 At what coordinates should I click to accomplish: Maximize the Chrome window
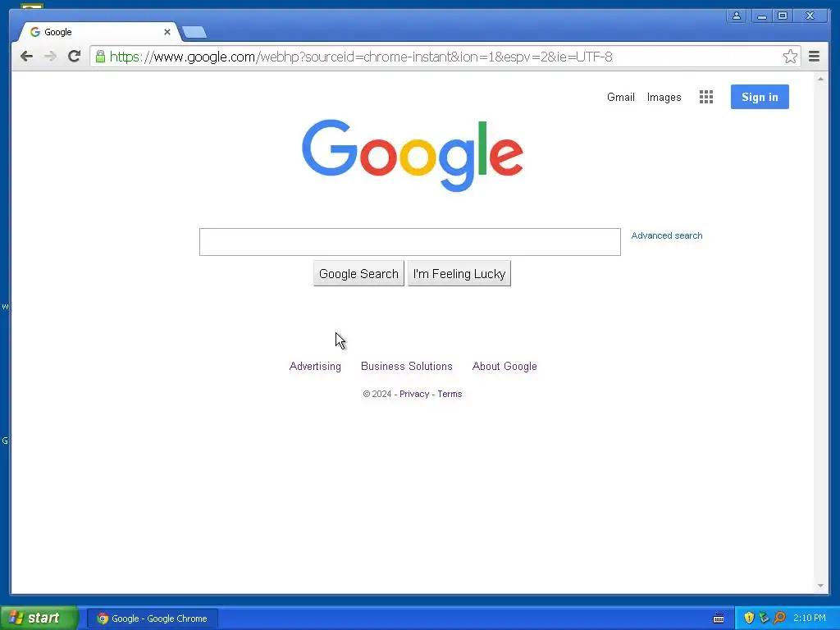[x=782, y=16]
